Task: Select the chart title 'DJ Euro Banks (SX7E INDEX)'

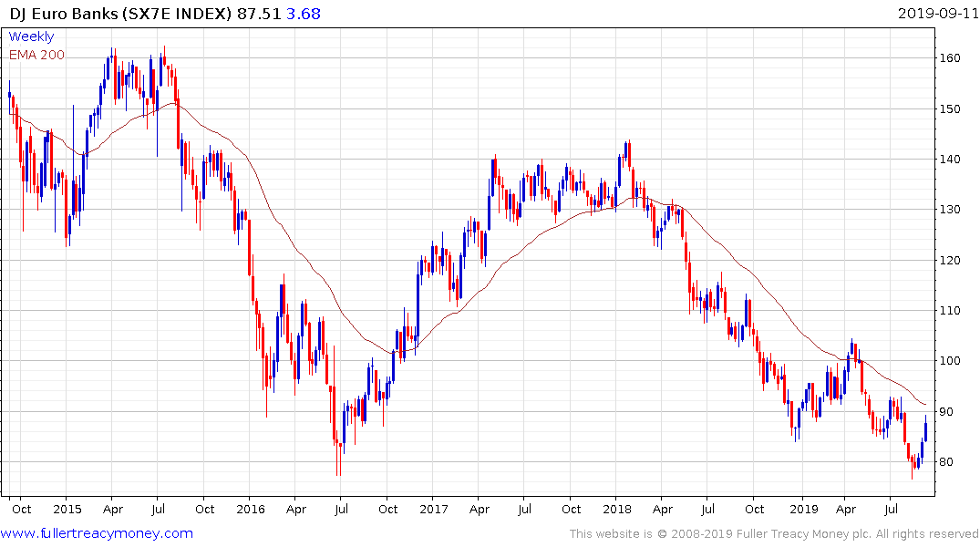Action: pyautogui.click(x=120, y=14)
